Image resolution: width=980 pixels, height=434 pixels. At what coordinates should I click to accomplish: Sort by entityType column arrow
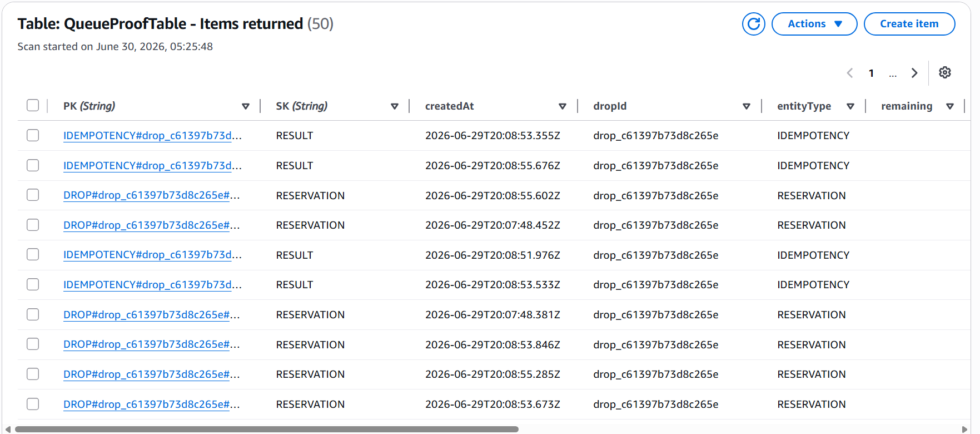(850, 106)
